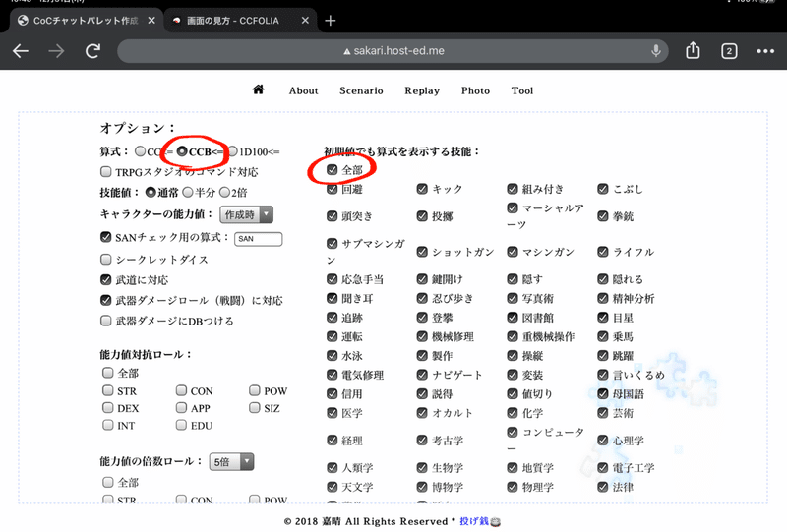Uncheck the 精神分析 skill checkbox
Viewport: 787px width, 532px height.
click(603, 298)
